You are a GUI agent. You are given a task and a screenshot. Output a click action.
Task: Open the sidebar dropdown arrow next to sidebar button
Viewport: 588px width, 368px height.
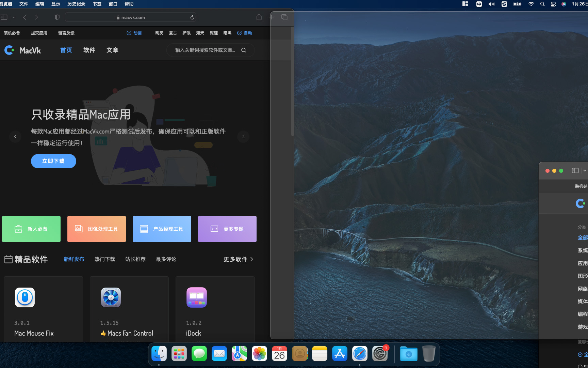pyautogui.click(x=13, y=17)
